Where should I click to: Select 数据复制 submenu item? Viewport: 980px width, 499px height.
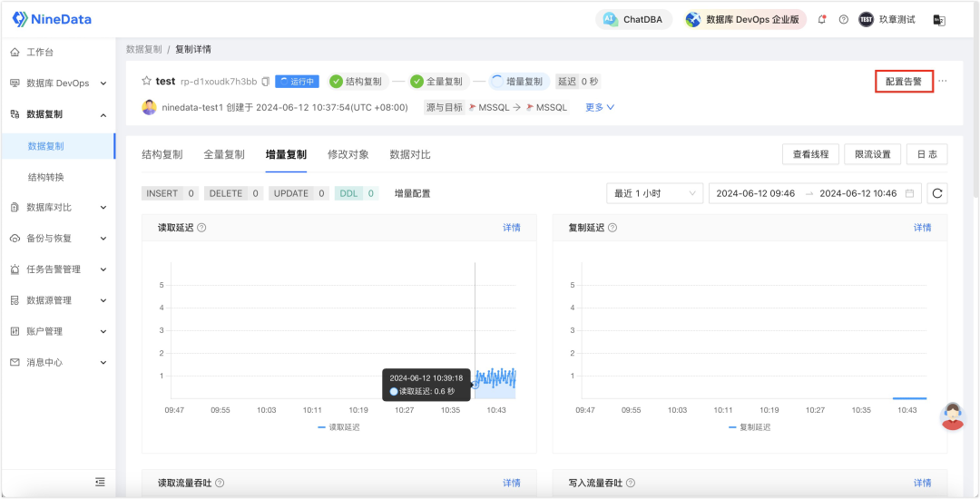pos(57,146)
